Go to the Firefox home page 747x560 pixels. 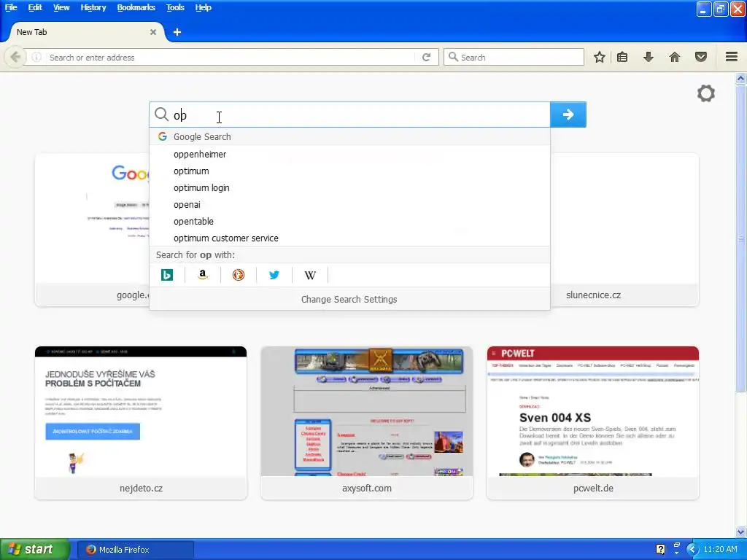click(675, 57)
